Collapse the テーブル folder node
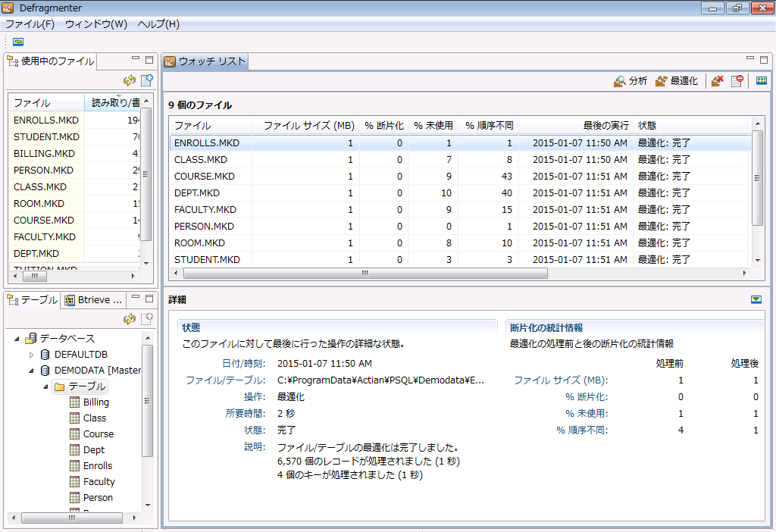776x532 pixels. [x=45, y=386]
